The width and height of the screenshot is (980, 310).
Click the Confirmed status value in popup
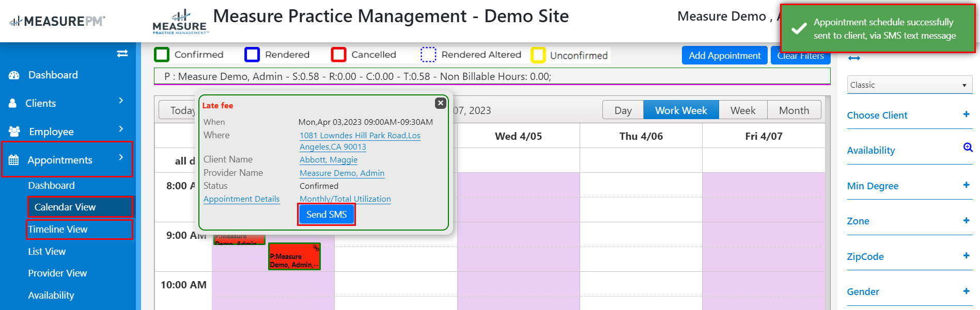[319, 186]
